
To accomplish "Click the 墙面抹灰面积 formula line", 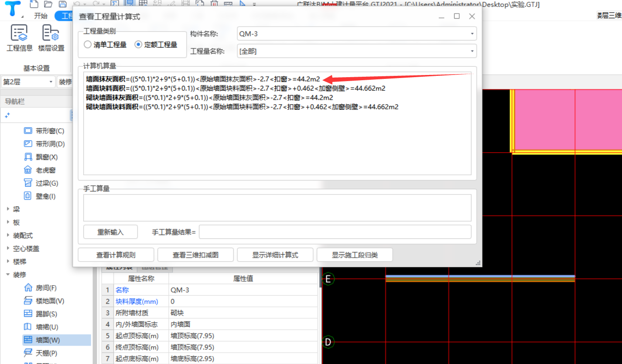I will coord(203,79).
